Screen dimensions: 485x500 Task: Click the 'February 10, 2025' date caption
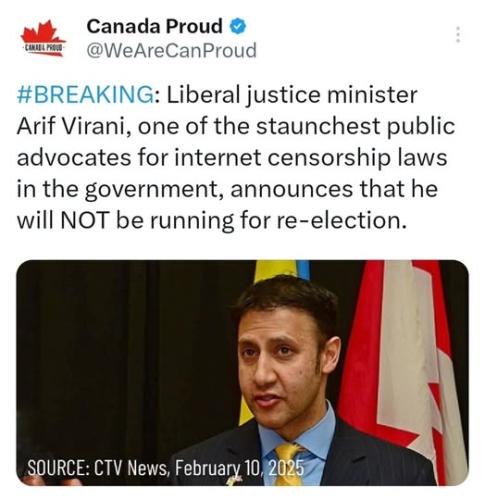tap(240, 468)
